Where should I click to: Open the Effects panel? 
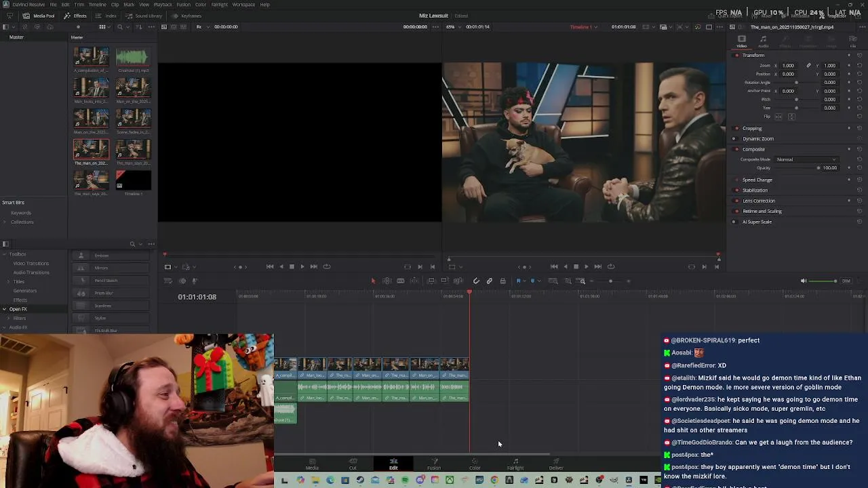[x=75, y=16]
